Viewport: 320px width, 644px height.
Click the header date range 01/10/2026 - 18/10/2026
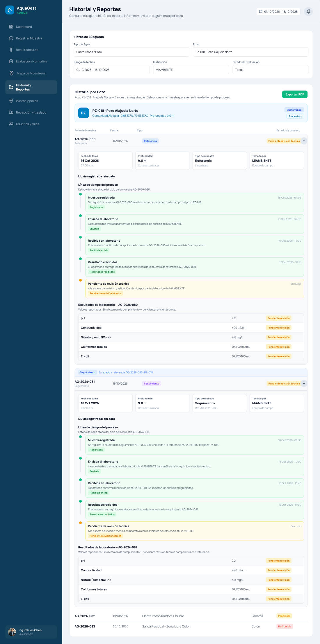coord(278,11)
